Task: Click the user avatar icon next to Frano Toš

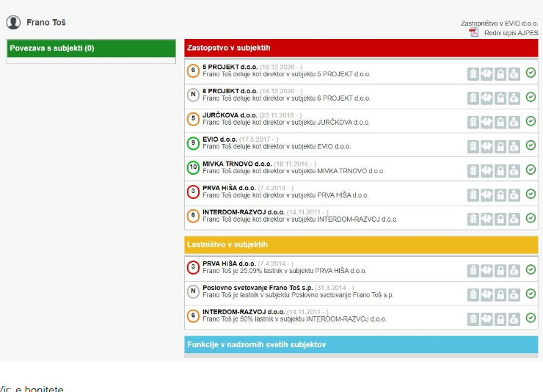Action: tap(13, 23)
